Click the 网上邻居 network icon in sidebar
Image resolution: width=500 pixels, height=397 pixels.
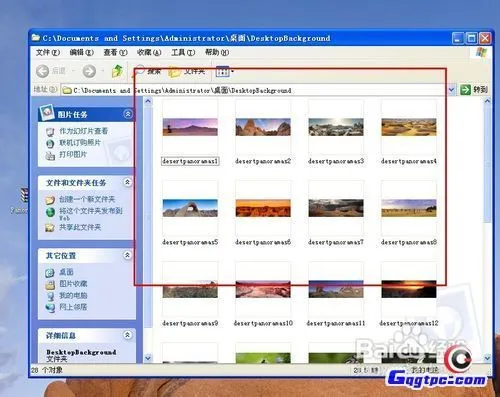coord(50,308)
